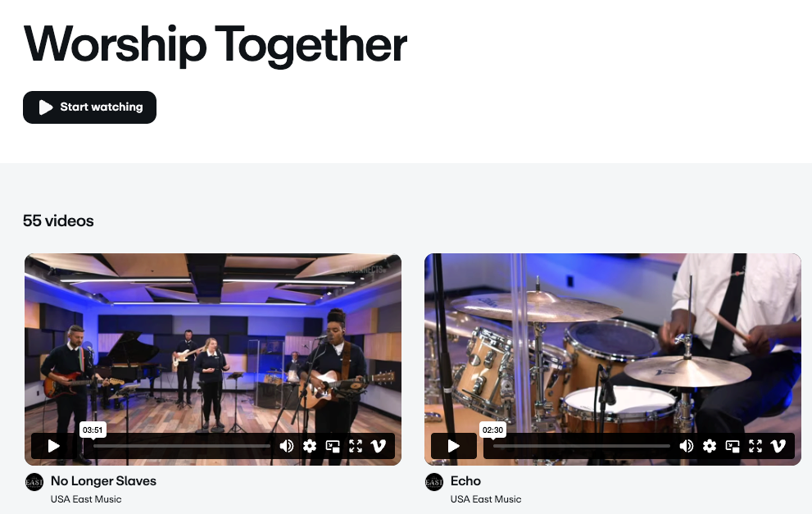Viewport: 812px width, 514px height.
Task: Open settings gear on Echo player
Action: (x=710, y=446)
